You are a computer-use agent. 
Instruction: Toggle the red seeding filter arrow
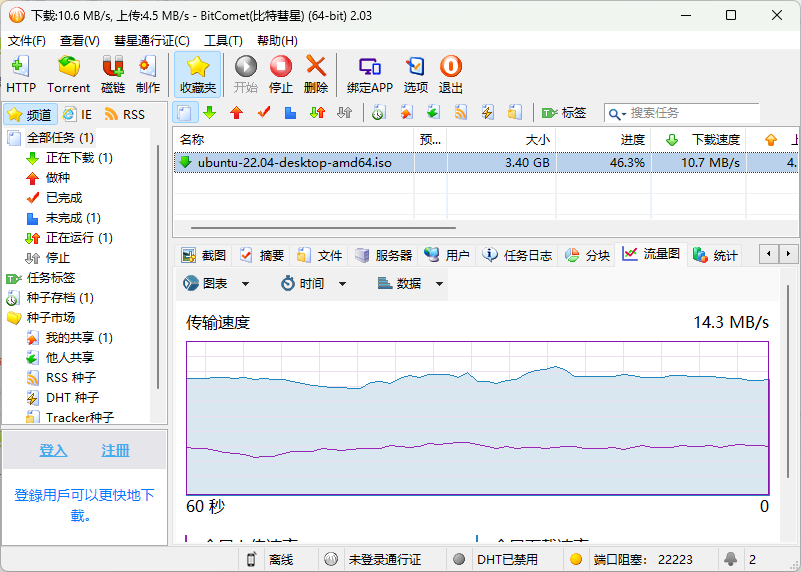point(237,113)
